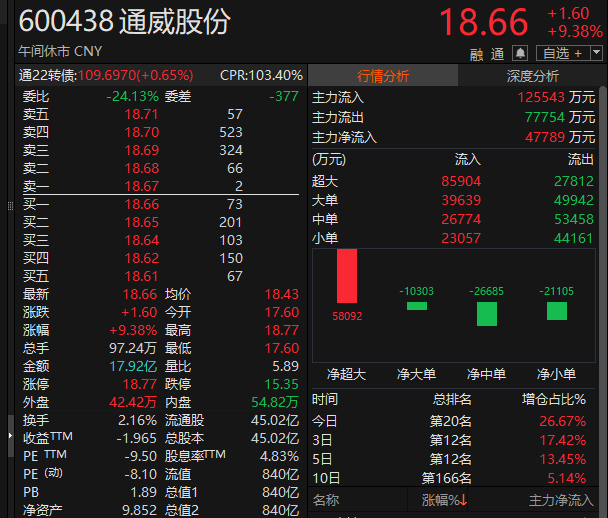
Task: Click the red 净超大 bar 58092
Action: point(347,276)
